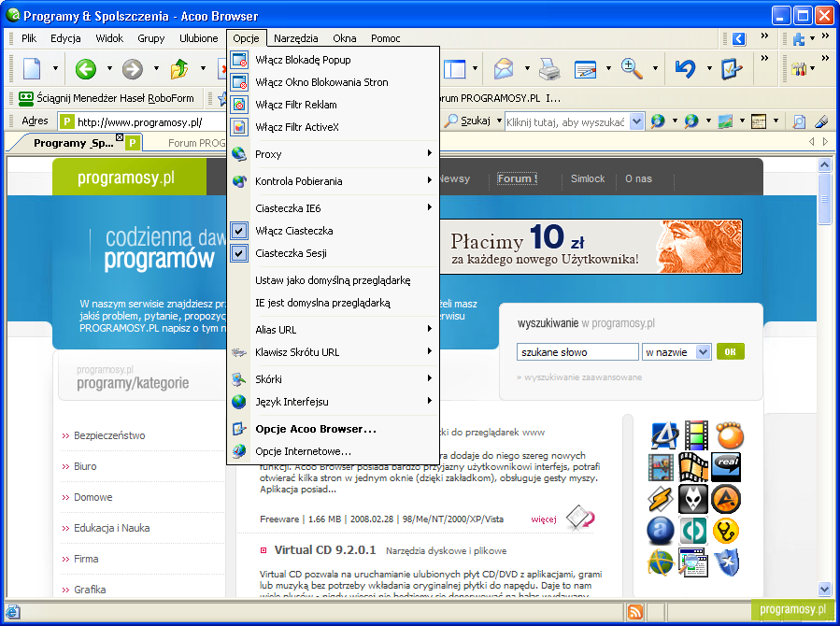Open the mail envelope toolbar icon
The height and width of the screenshot is (626, 840).
[504, 68]
